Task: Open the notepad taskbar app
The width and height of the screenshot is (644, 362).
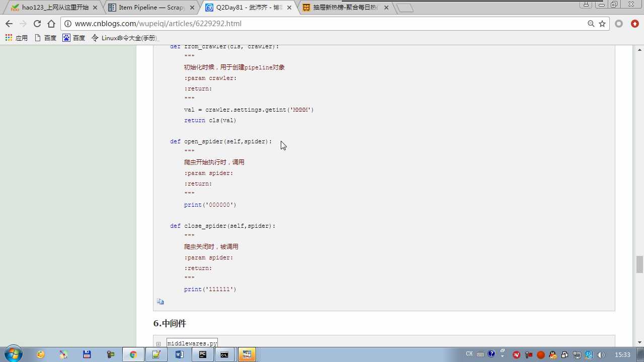Action: pos(156,354)
